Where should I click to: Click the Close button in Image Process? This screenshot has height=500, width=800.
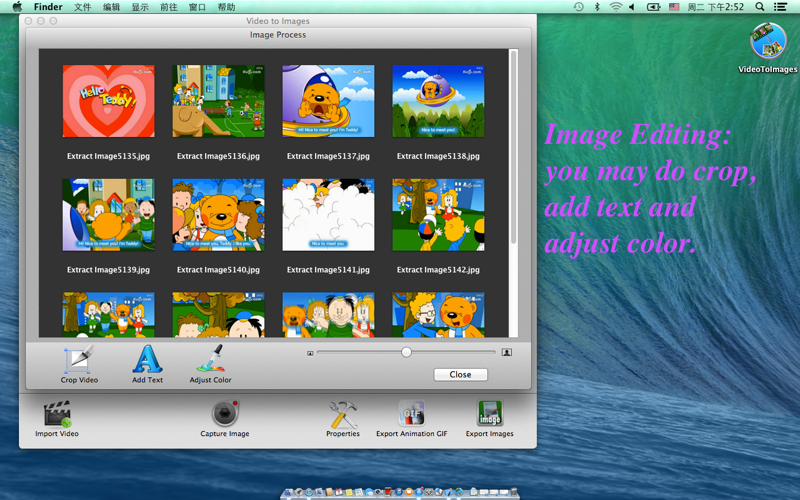point(460,374)
